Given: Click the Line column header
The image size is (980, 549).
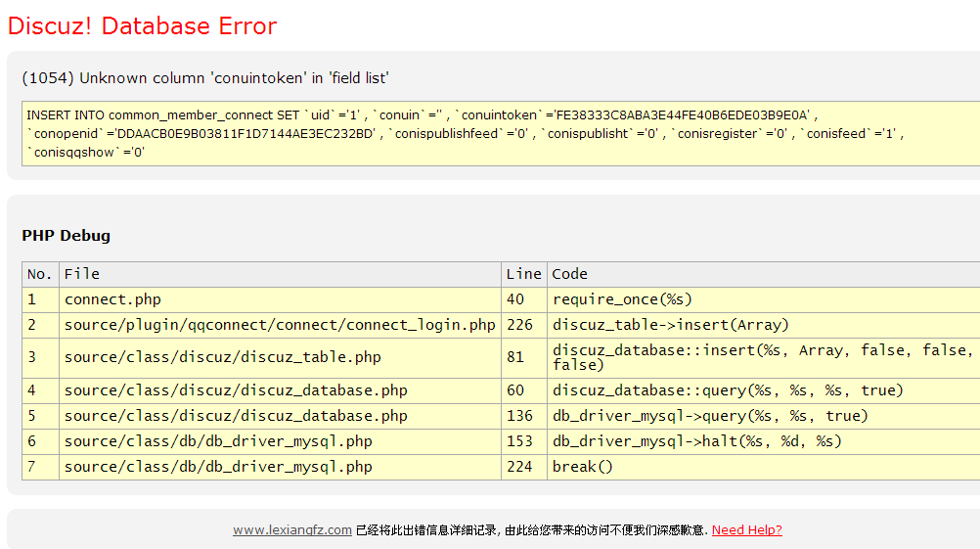Looking at the screenshot, I should pos(524,274).
